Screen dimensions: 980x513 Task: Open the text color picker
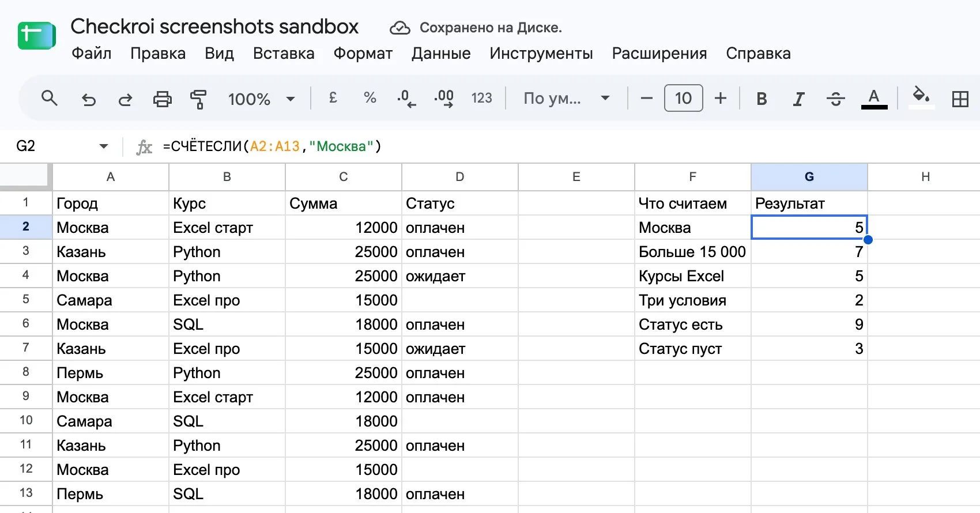874,99
